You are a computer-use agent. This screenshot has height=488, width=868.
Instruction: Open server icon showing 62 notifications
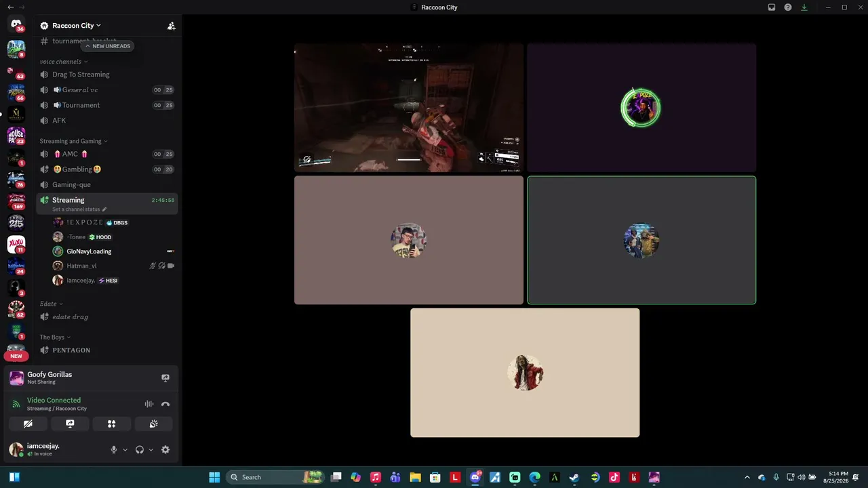tap(16, 309)
